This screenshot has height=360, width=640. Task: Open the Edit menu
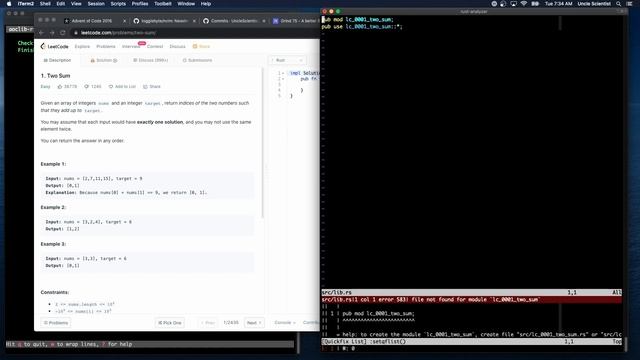point(61,4)
